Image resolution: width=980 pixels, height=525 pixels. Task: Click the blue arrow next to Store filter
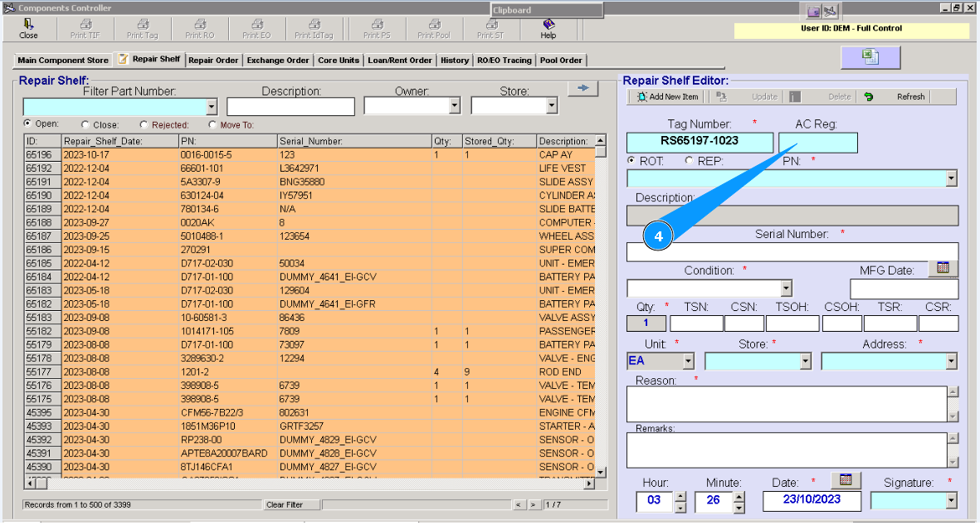click(x=583, y=89)
